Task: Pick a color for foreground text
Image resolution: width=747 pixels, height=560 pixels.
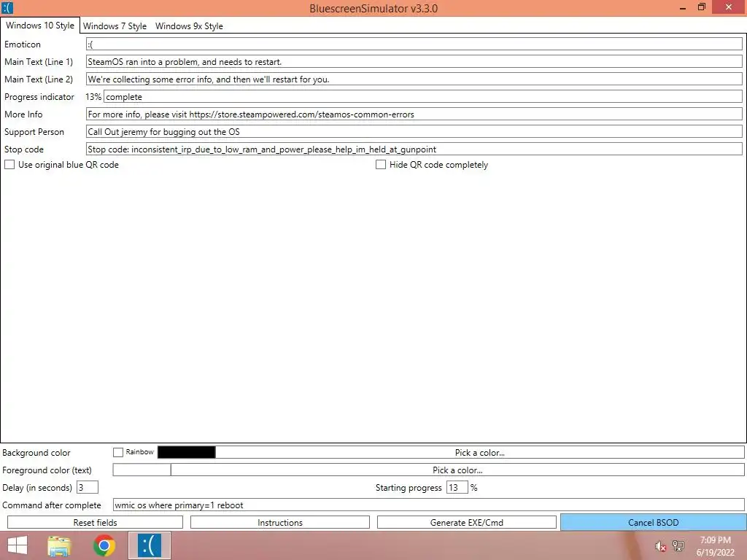Action: coord(457,470)
